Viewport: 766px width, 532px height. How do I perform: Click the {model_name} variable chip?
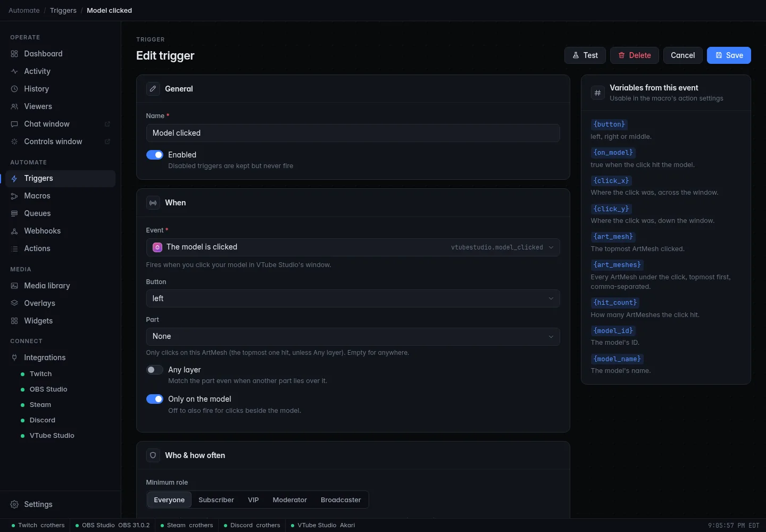click(617, 359)
